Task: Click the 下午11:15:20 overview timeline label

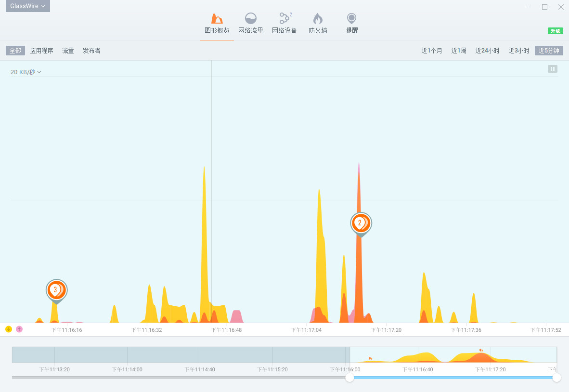Action: [272, 369]
